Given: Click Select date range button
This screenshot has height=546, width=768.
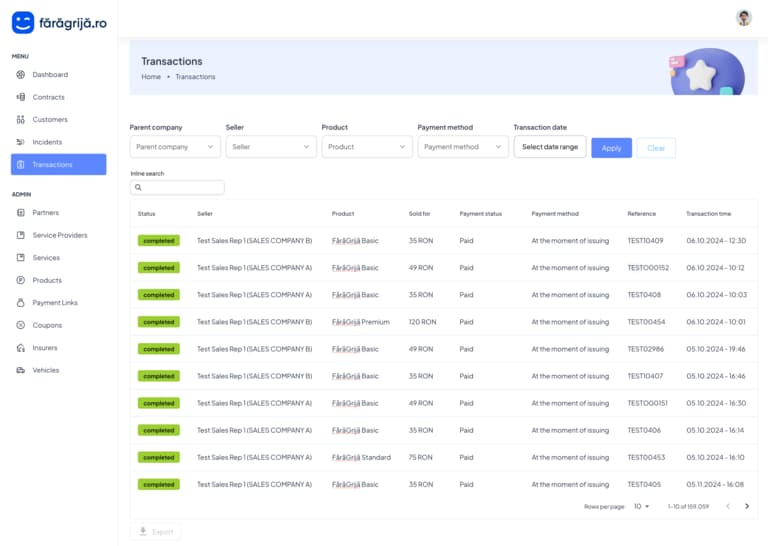Looking at the screenshot, I should [550, 147].
